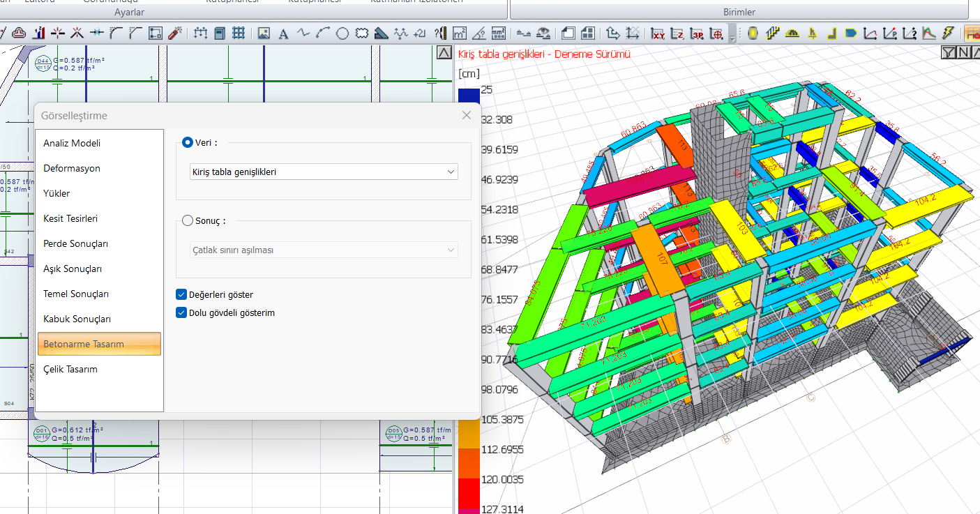The height and width of the screenshot is (514, 980).
Task: Select 'Çelik Tasarım' category
Action: click(x=99, y=369)
